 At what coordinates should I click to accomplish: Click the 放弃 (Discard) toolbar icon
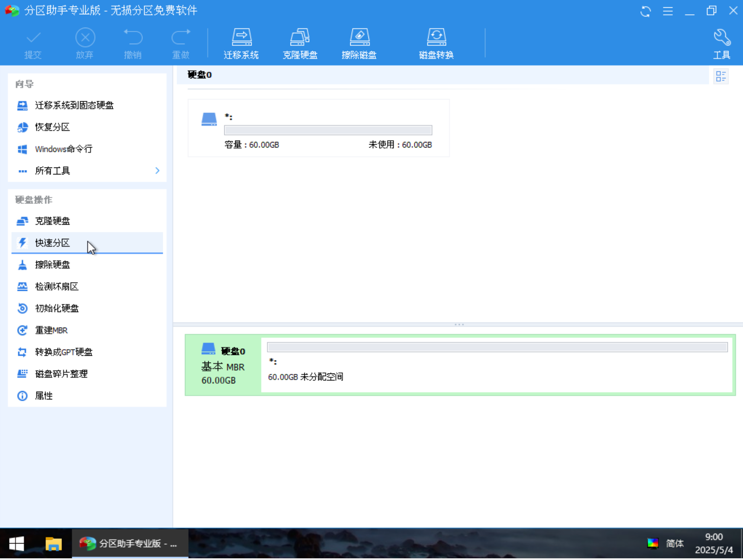(x=85, y=44)
